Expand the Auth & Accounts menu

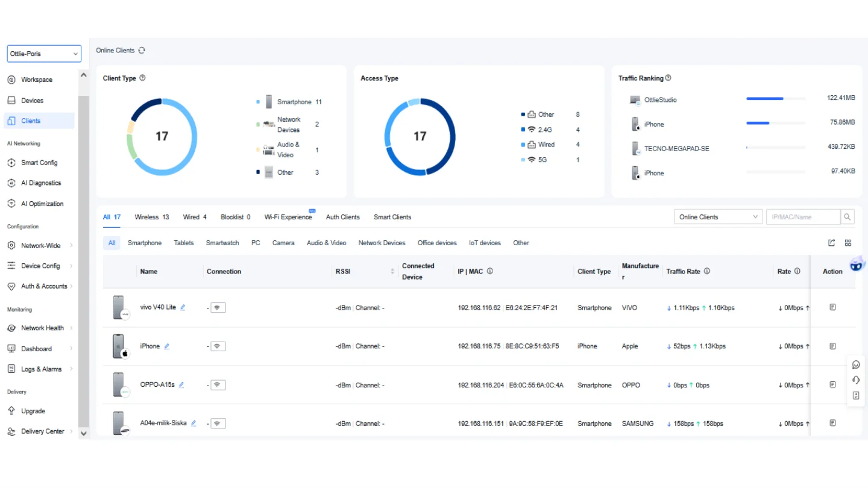click(40, 286)
